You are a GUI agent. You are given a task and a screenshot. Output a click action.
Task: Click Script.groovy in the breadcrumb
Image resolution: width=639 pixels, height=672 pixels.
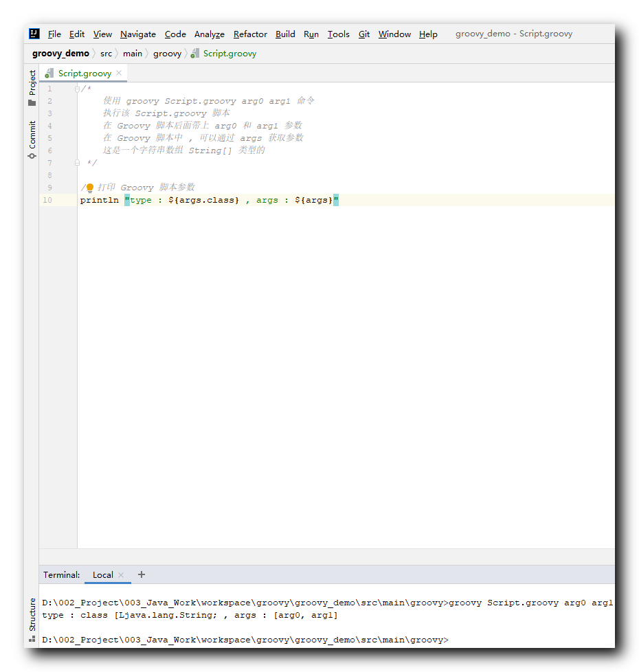(229, 54)
